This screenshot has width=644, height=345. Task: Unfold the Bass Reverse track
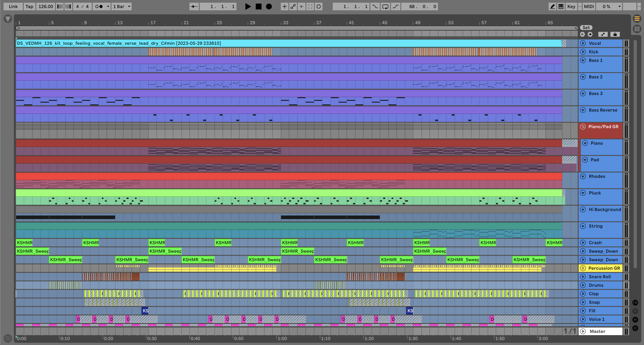coord(583,110)
